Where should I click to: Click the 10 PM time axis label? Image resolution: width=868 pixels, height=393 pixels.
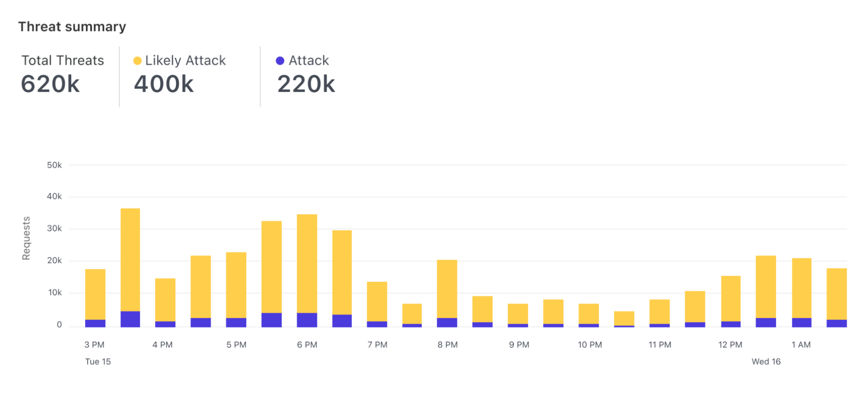pyautogui.click(x=590, y=345)
